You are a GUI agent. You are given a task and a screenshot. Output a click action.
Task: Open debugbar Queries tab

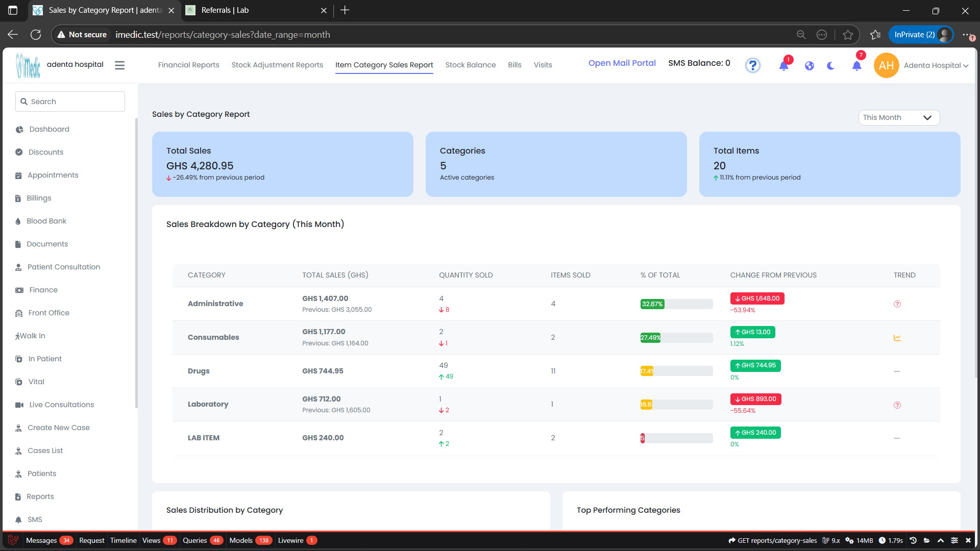(x=203, y=540)
